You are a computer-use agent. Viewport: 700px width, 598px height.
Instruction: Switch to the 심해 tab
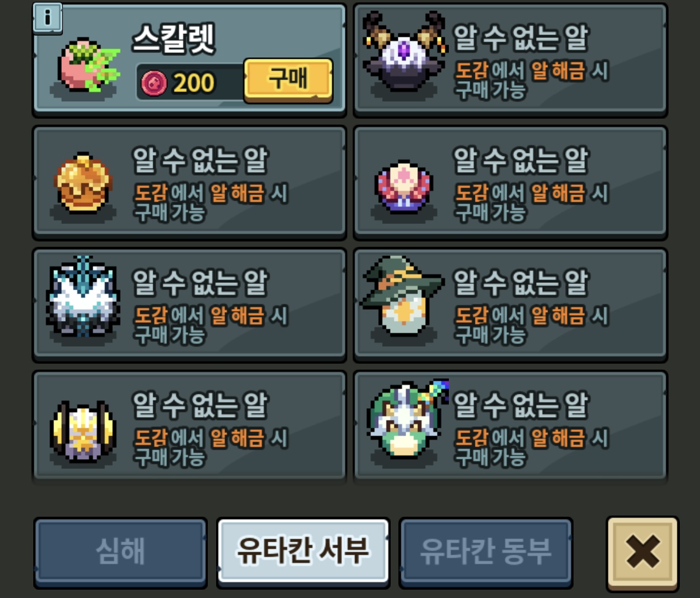tap(121, 552)
